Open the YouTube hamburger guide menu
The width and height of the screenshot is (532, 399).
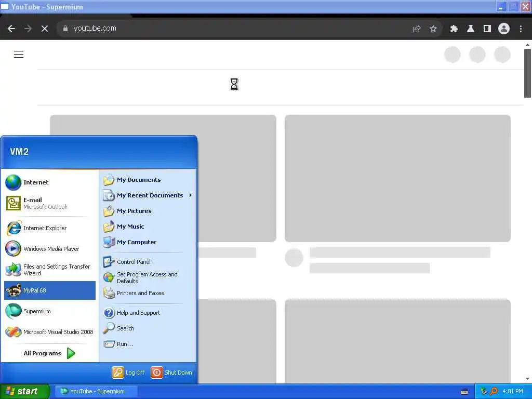[x=19, y=54]
